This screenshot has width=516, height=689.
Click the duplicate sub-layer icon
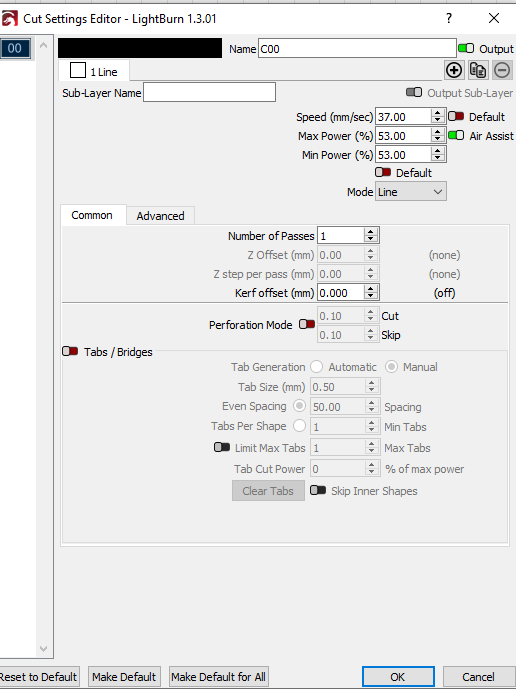tap(478, 70)
